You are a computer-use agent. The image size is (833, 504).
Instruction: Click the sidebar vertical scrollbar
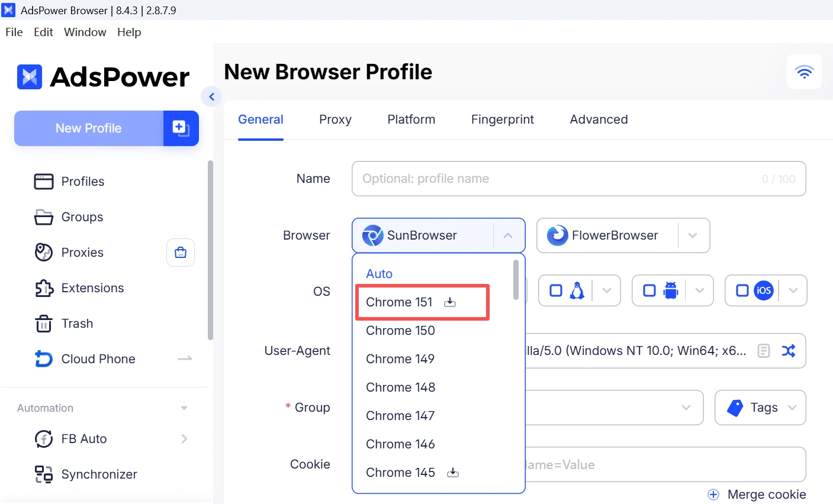[x=210, y=250]
